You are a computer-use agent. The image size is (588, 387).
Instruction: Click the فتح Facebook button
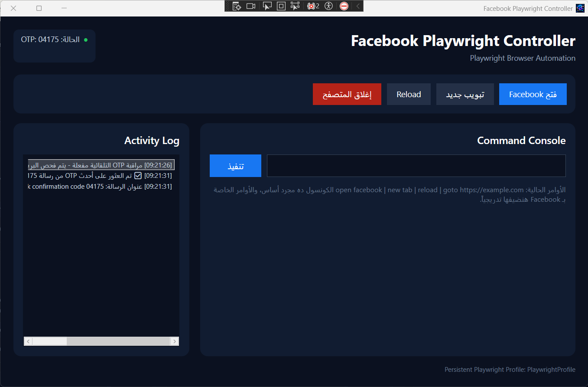coord(533,94)
